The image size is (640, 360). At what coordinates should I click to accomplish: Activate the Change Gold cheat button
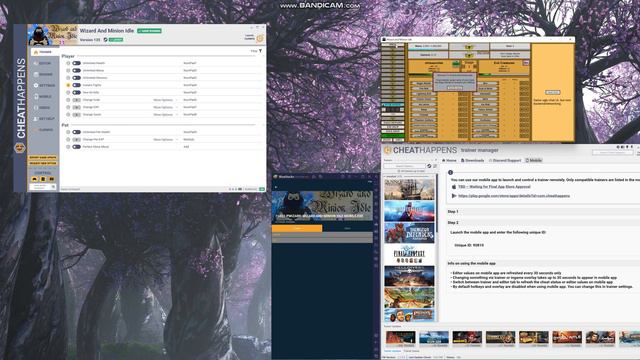click(x=76, y=100)
